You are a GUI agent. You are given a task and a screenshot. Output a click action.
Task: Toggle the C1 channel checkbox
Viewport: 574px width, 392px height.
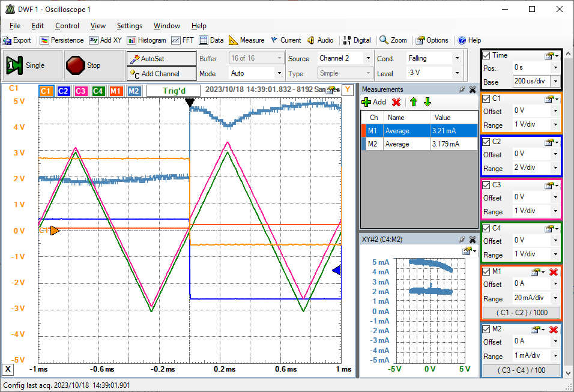(487, 98)
